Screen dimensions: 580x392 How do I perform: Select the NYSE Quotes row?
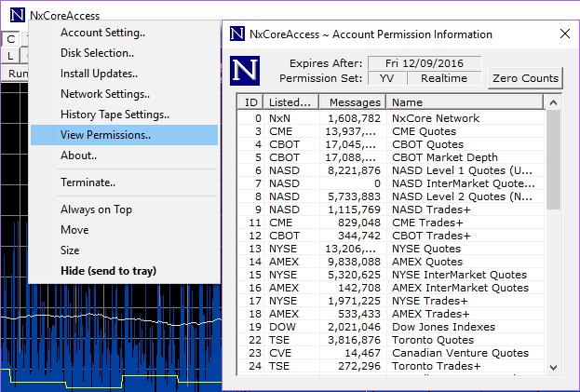(x=391, y=249)
